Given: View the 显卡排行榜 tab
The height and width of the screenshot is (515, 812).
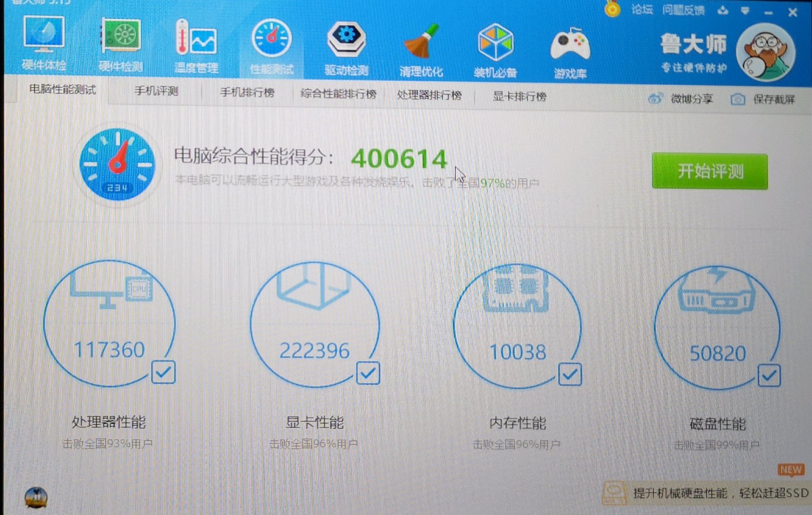Looking at the screenshot, I should point(520,96).
